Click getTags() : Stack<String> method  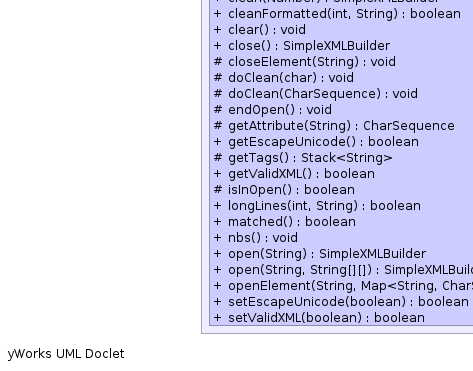click(303, 158)
